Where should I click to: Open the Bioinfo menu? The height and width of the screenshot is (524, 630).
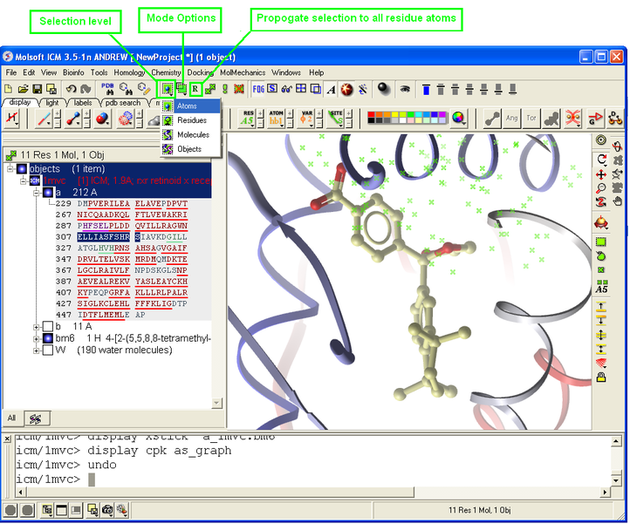pos(73,72)
